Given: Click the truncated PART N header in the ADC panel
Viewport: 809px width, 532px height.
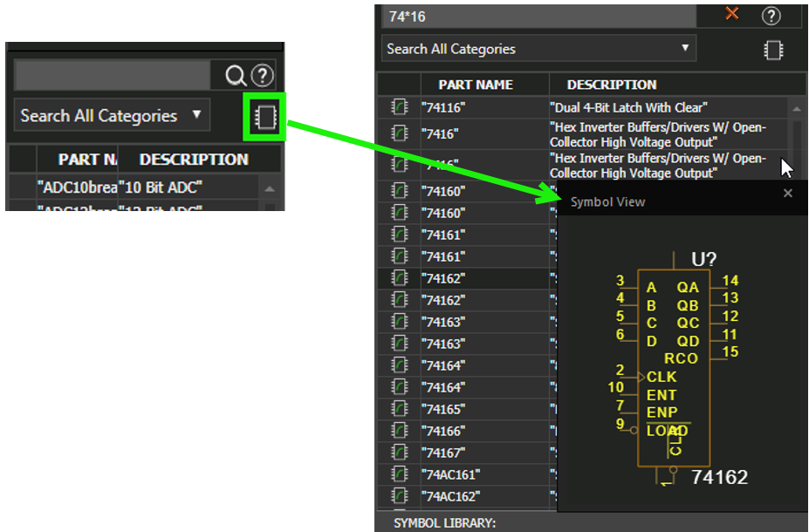Looking at the screenshot, I should coord(87,160).
